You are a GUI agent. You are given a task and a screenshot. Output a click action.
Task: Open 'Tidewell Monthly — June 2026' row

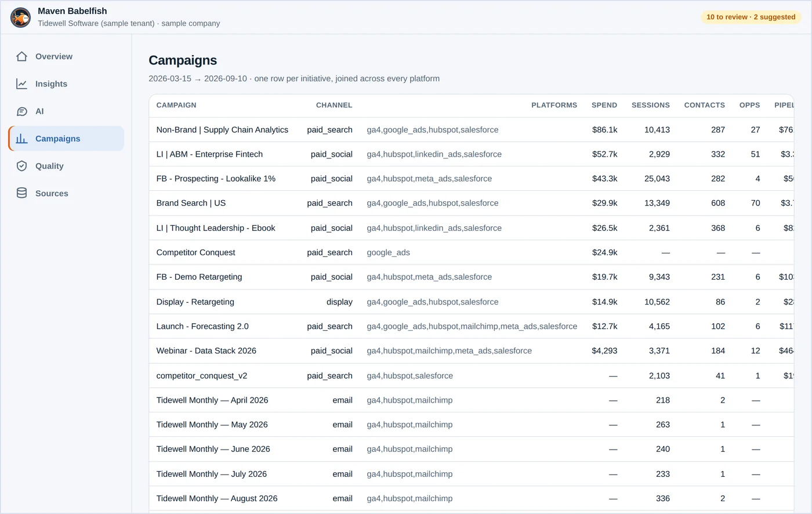tap(471, 449)
